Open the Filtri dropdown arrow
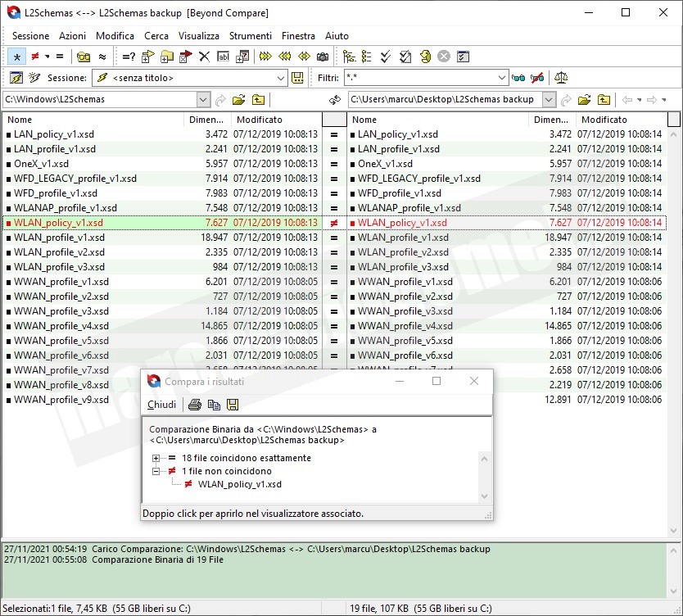683x616 pixels. coord(502,78)
